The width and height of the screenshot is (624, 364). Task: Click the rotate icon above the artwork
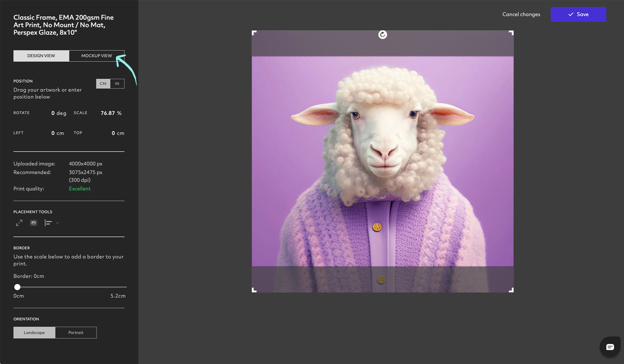coord(382,35)
